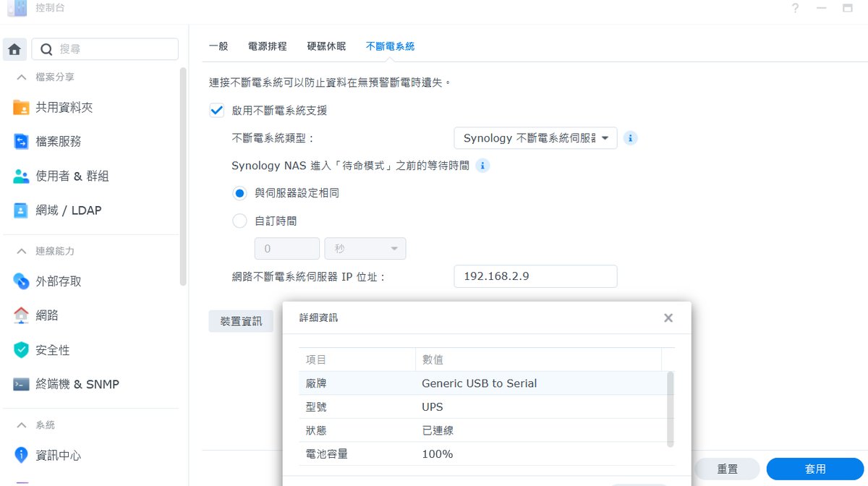Click the home icon in sidebar

click(14, 49)
